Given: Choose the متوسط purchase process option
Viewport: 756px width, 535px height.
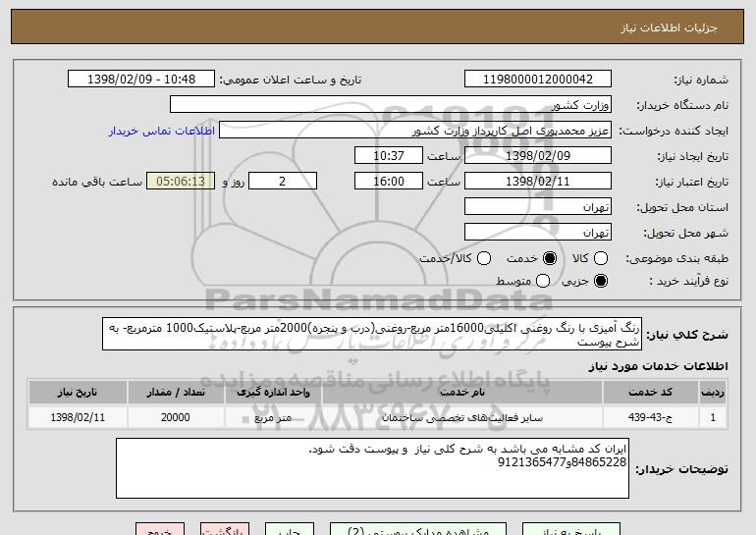Looking at the screenshot, I should (543, 281).
